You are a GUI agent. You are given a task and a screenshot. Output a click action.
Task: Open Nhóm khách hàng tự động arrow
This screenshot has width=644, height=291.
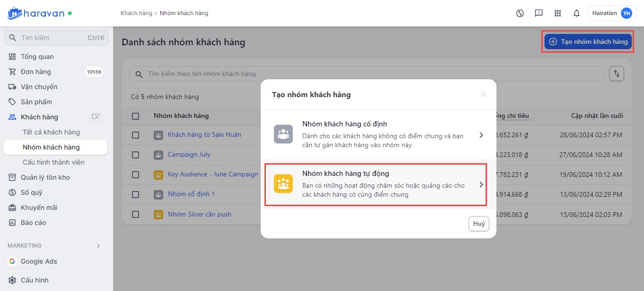pos(481,185)
